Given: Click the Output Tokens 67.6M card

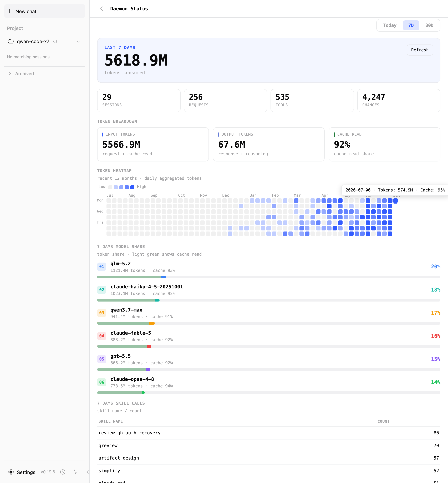Looking at the screenshot, I should coord(269,144).
